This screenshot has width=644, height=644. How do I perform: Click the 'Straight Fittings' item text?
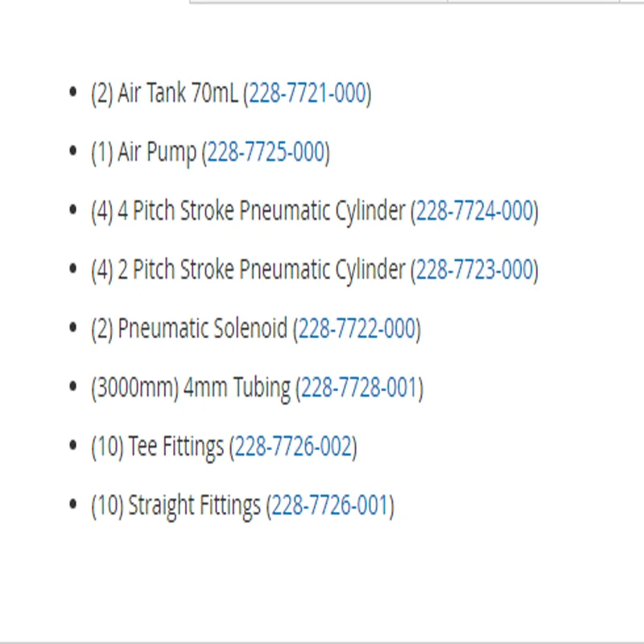[x=195, y=507]
